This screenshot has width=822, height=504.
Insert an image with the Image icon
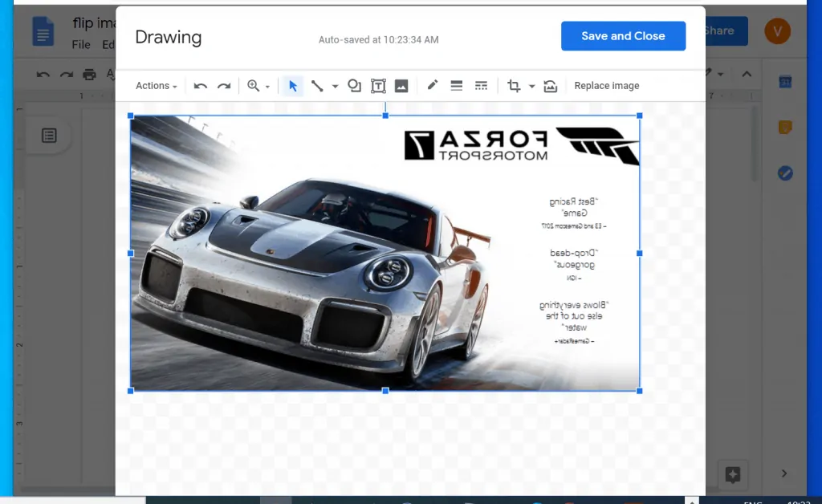pos(401,86)
